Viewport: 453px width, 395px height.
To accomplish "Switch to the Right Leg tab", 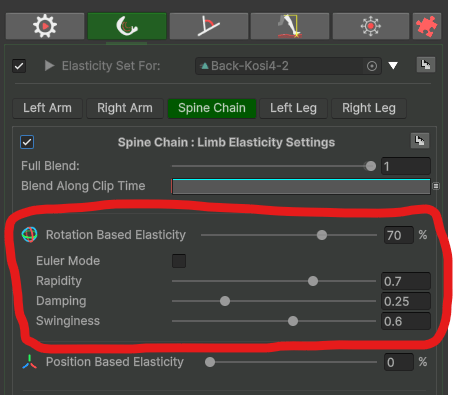I will pyautogui.click(x=369, y=108).
